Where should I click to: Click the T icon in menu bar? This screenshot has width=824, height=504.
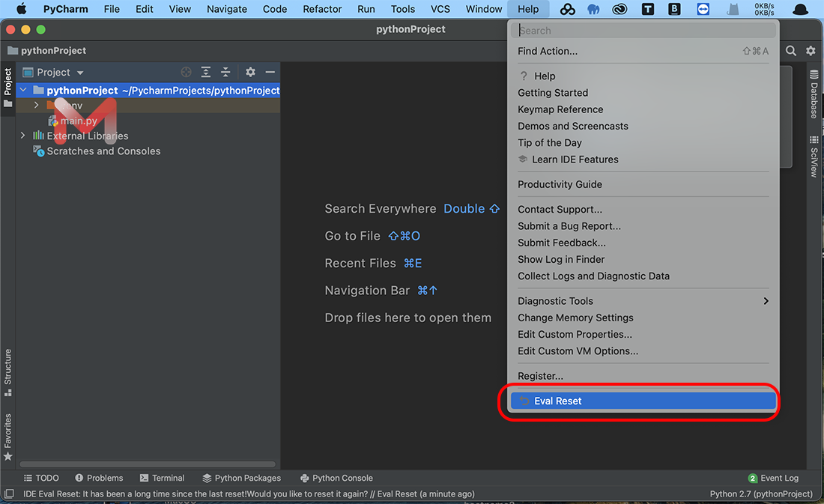point(648,9)
